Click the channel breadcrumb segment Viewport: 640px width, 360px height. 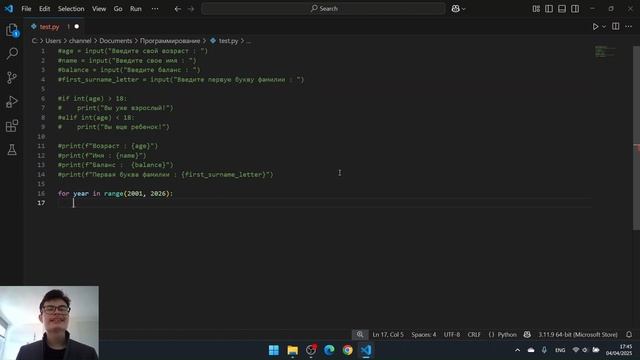80,41
